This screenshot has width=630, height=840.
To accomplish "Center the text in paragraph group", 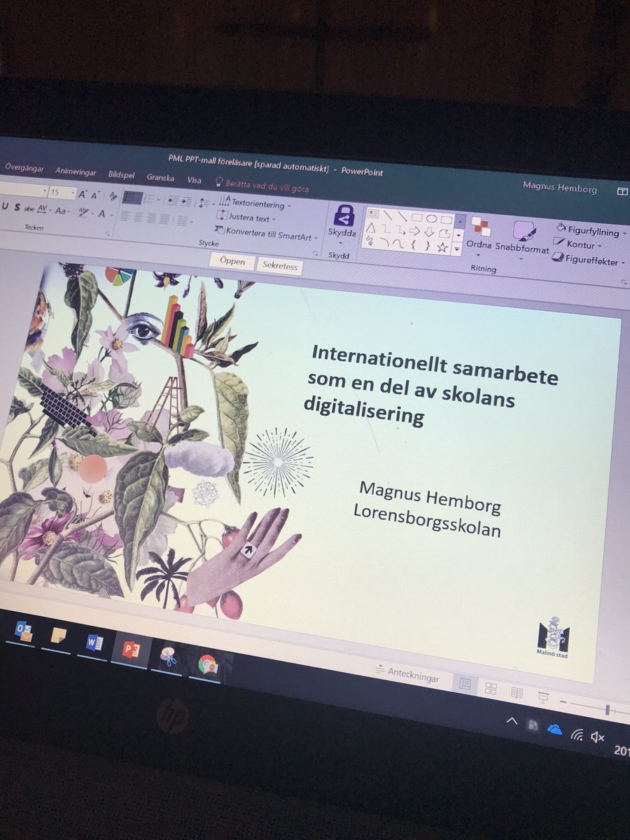I will [138, 217].
